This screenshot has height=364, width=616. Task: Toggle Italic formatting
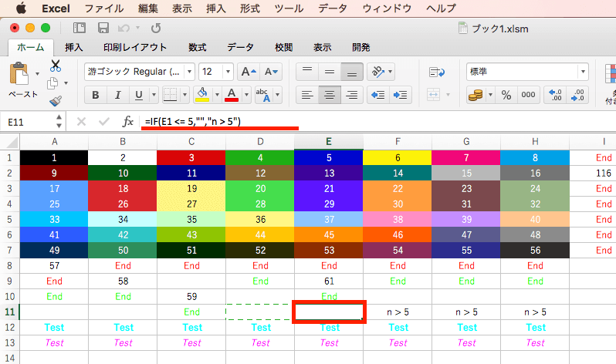(x=117, y=95)
